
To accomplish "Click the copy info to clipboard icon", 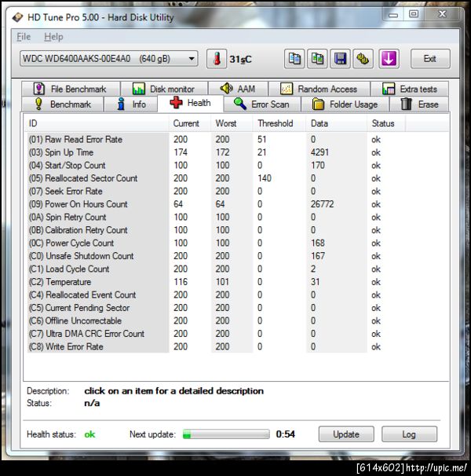I will (x=294, y=59).
